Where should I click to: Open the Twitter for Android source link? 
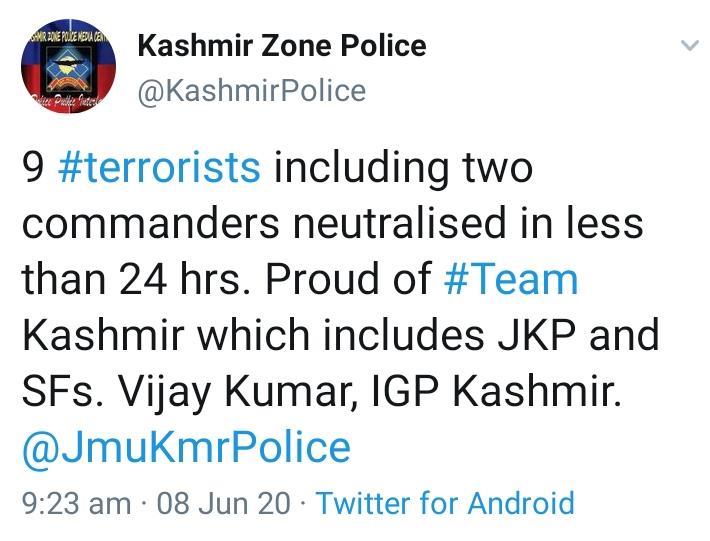[x=446, y=503]
